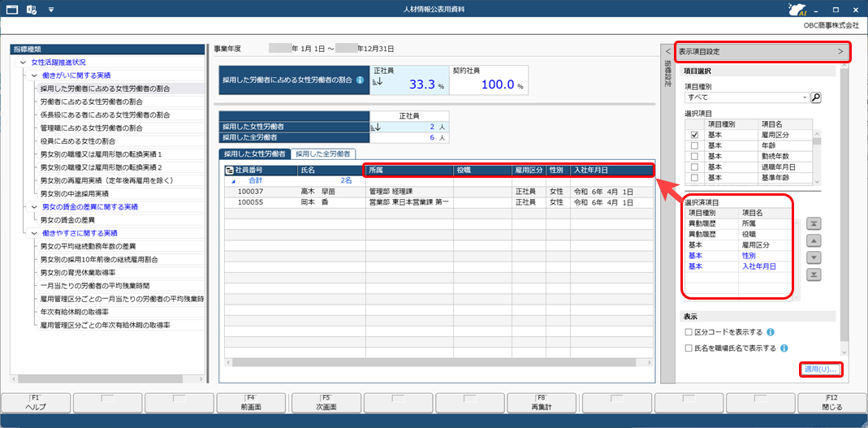The height and width of the screenshot is (428, 868).
Task: Check the 退職年月日 item checkbox
Action: 694,166
